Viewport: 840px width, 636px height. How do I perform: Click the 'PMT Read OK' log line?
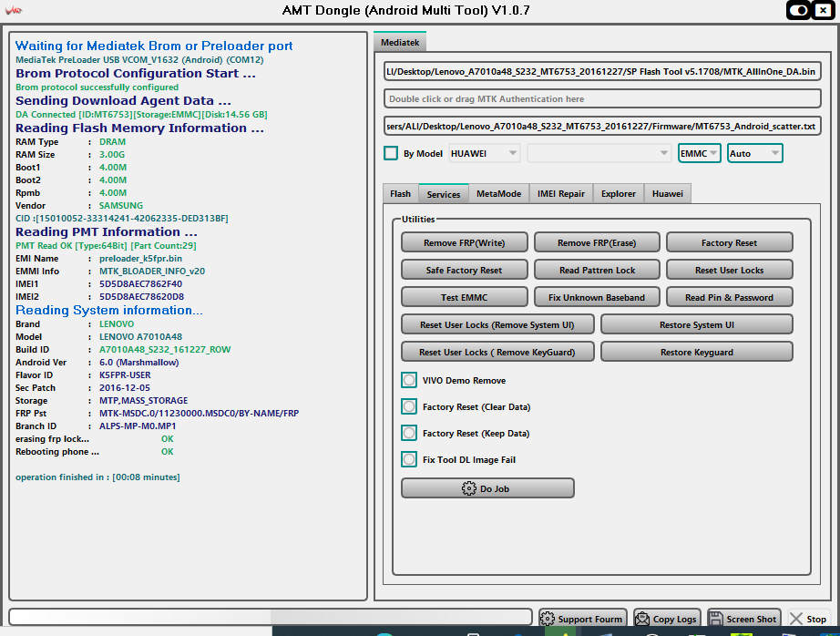point(106,246)
